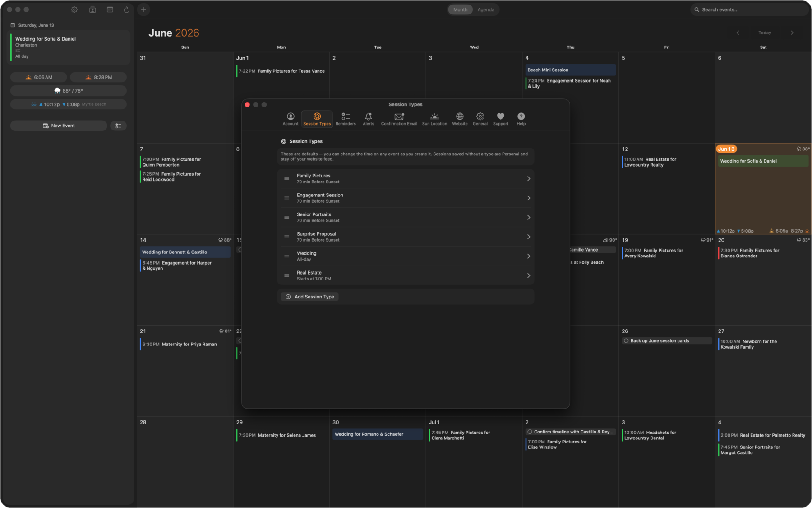Grab the Family Pictures reorder handle
Viewport: 812px width, 508px height.
[286, 179]
